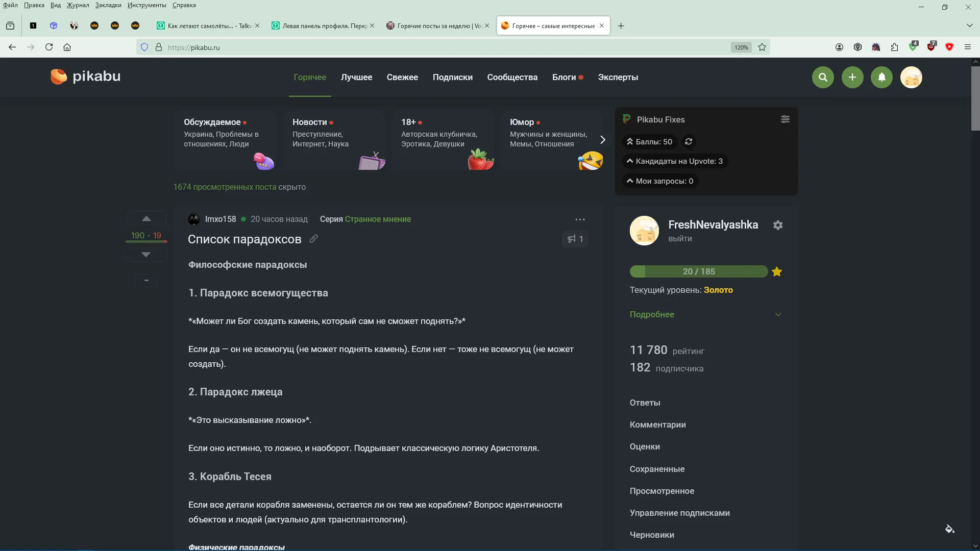This screenshot has width=980, height=551.
Task: Reload the page in the browser toolbar
Action: [x=49, y=47]
